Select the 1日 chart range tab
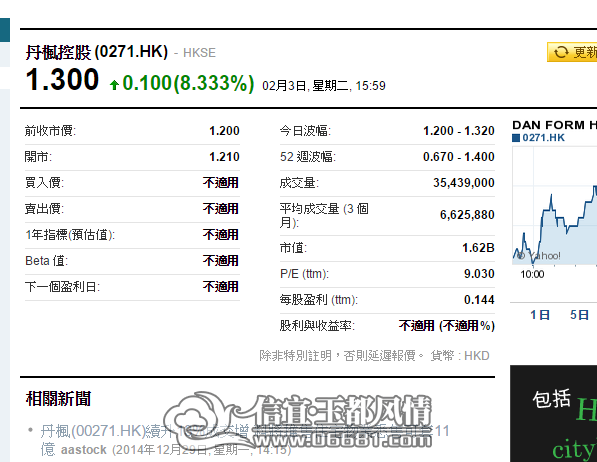597x462 pixels. click(x=540, y=315)
